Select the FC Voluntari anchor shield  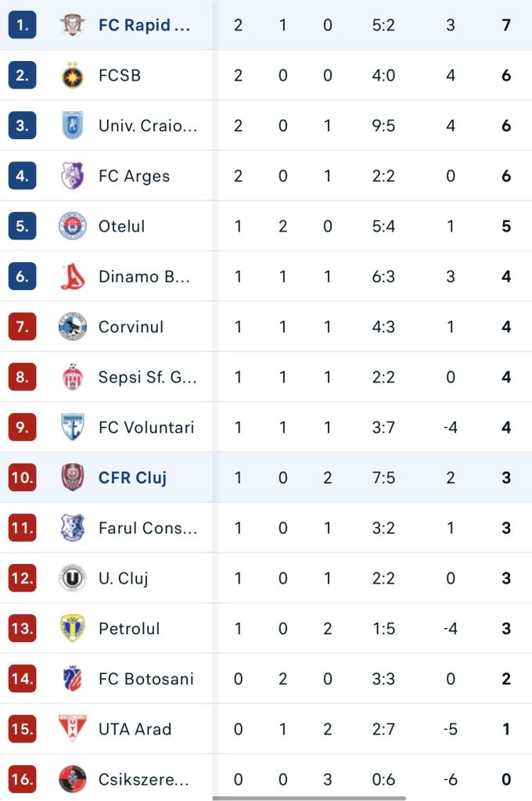pos(72,427)
